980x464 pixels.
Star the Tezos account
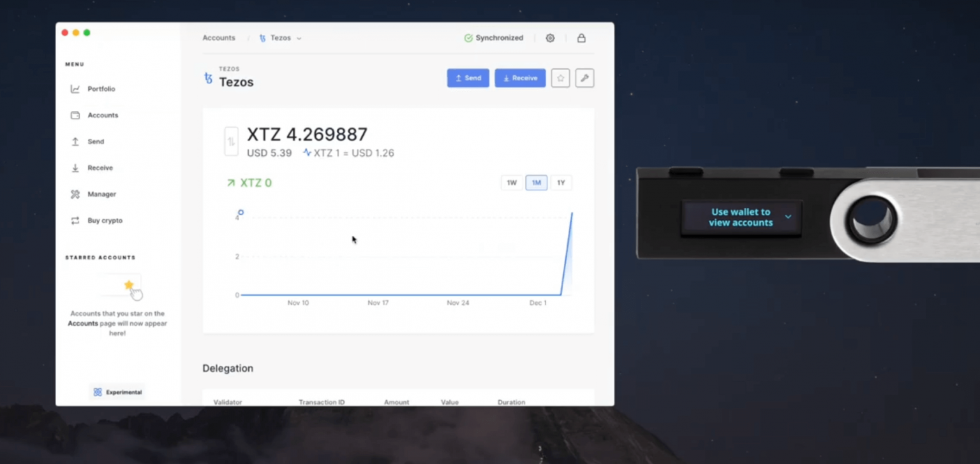[560, 77]
